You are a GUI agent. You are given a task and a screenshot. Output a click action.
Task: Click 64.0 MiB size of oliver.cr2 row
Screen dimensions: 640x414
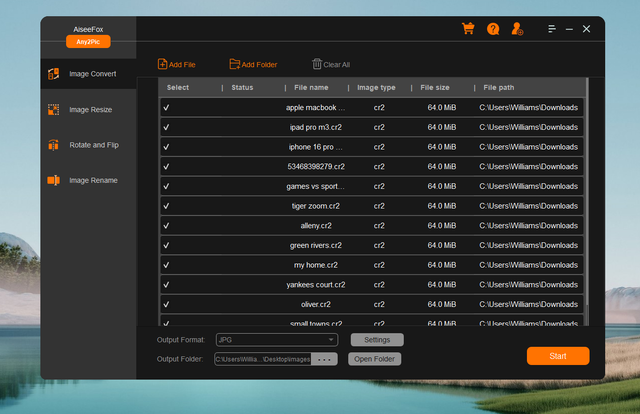[x=442, y=304]
